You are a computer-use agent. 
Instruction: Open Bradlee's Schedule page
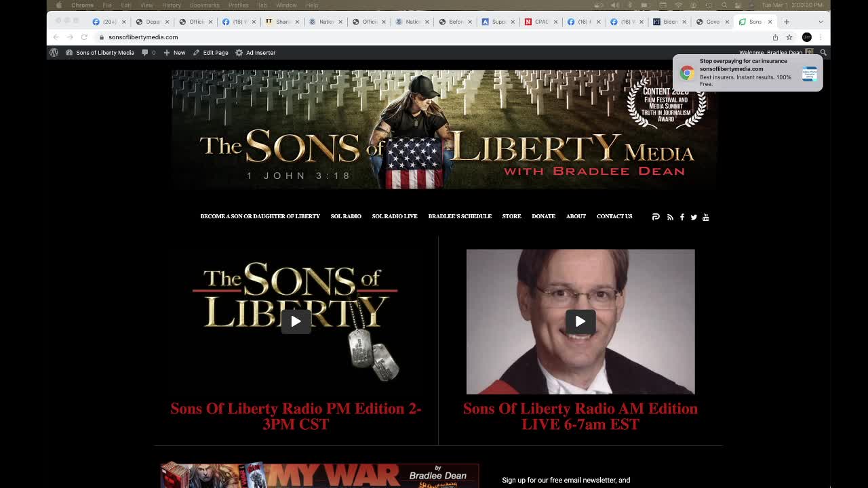(x=460, y=216)
